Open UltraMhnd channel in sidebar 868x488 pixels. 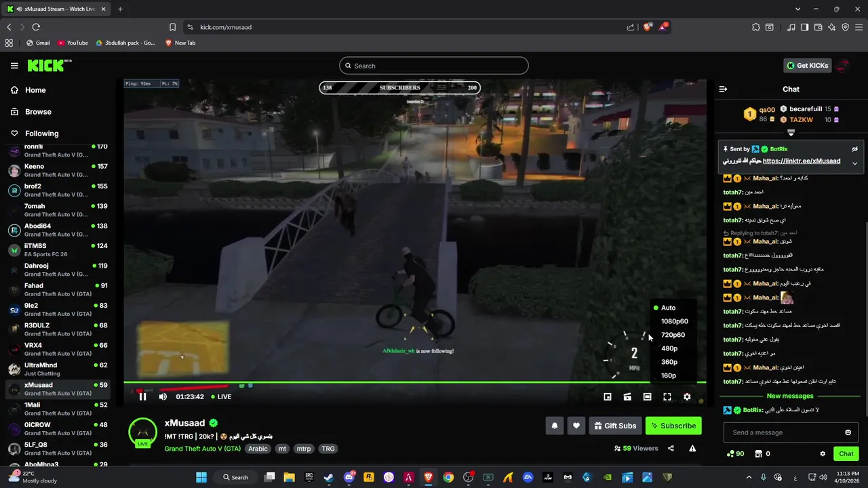point(58,369)
